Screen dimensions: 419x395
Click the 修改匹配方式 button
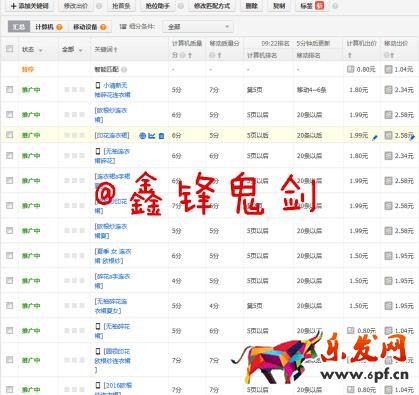coord(212,6)
